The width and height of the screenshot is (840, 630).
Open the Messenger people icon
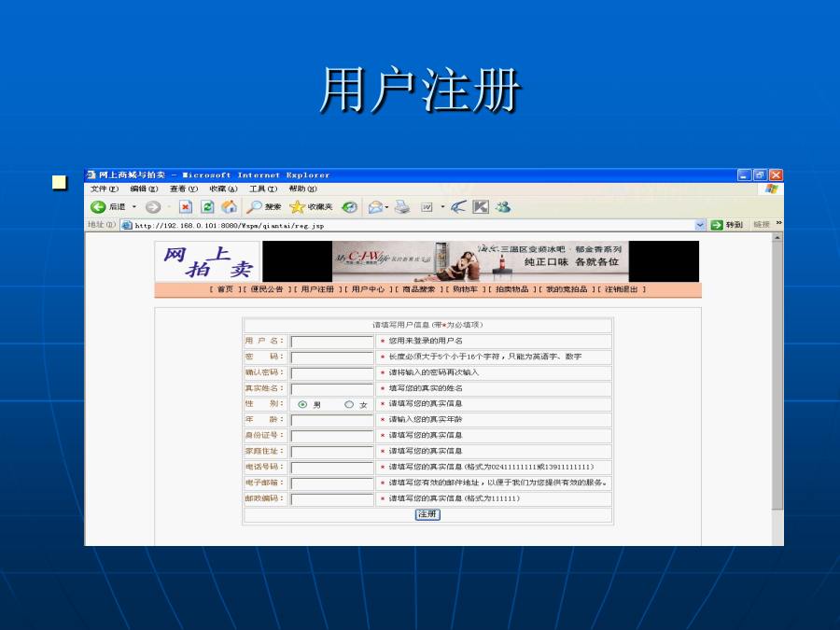pos(503,207)
